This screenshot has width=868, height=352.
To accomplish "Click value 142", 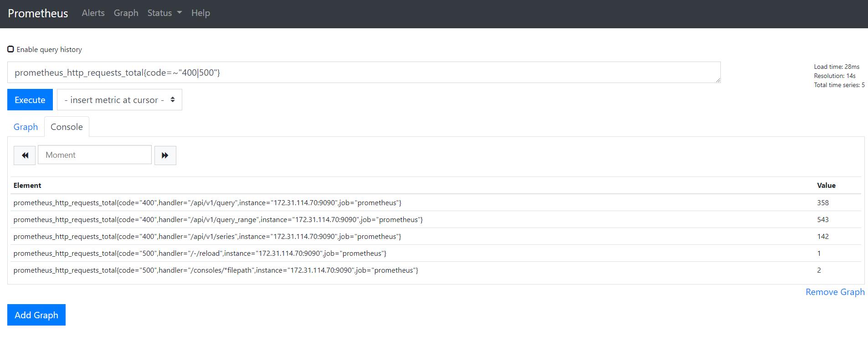I will [x=823, y=236].
